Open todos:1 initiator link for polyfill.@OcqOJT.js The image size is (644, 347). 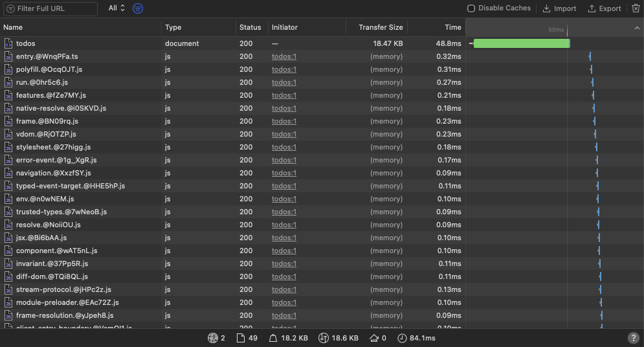point(283,69)
